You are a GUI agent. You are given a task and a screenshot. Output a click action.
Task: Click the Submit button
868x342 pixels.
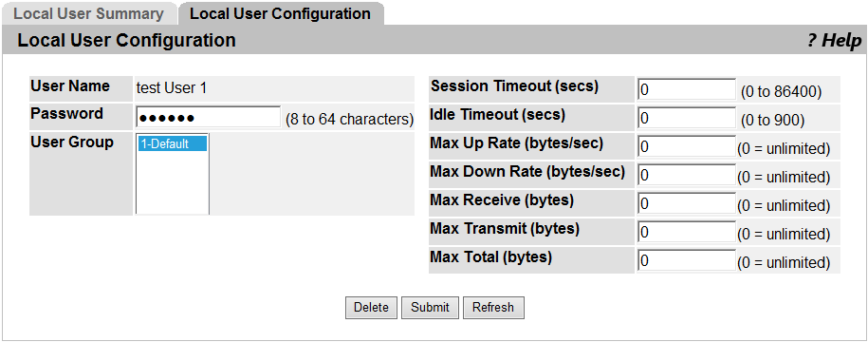[x=430, y=308]
